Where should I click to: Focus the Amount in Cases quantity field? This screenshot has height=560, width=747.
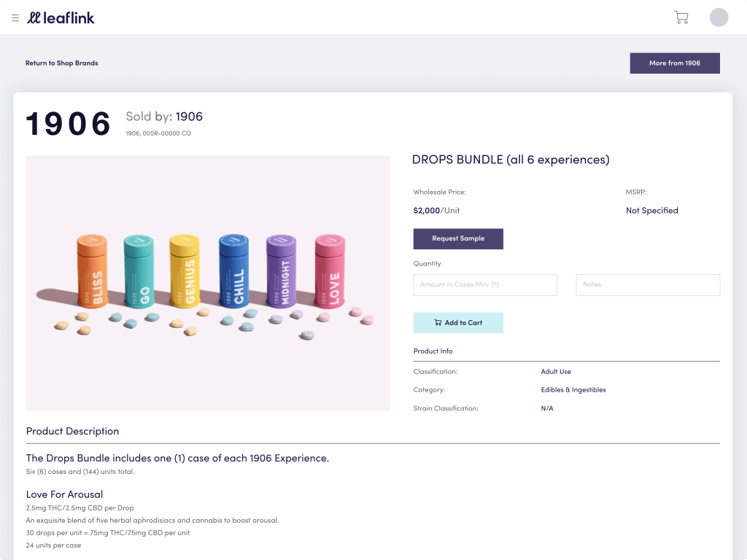tap(485, 284)
